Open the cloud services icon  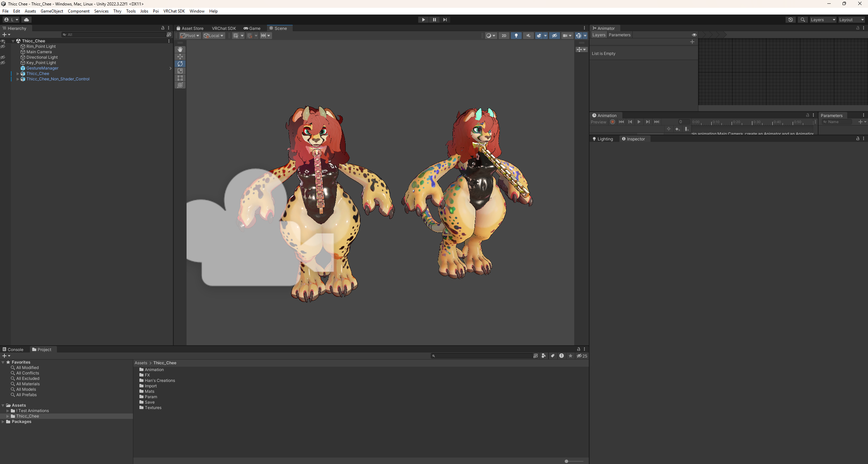(26, 20)
